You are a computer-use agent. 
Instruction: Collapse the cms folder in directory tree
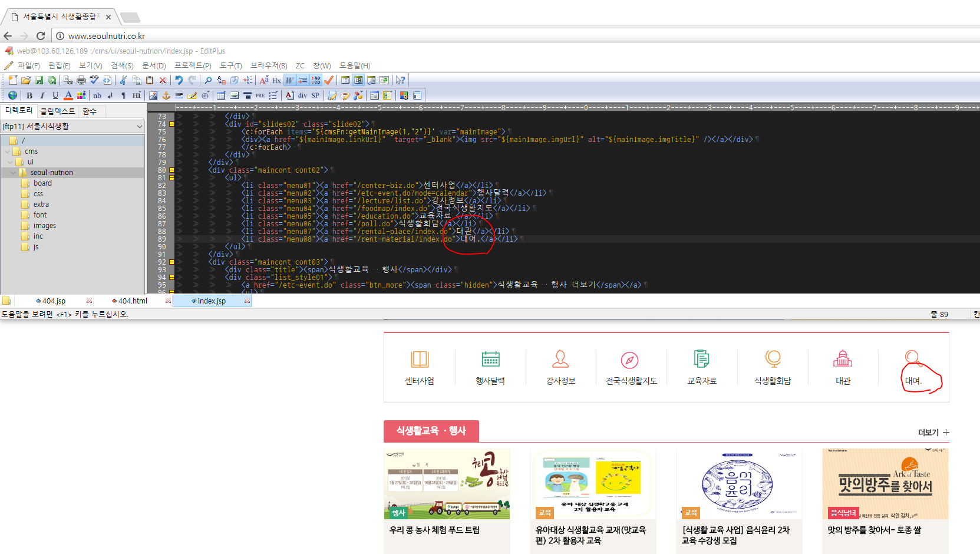7,151
